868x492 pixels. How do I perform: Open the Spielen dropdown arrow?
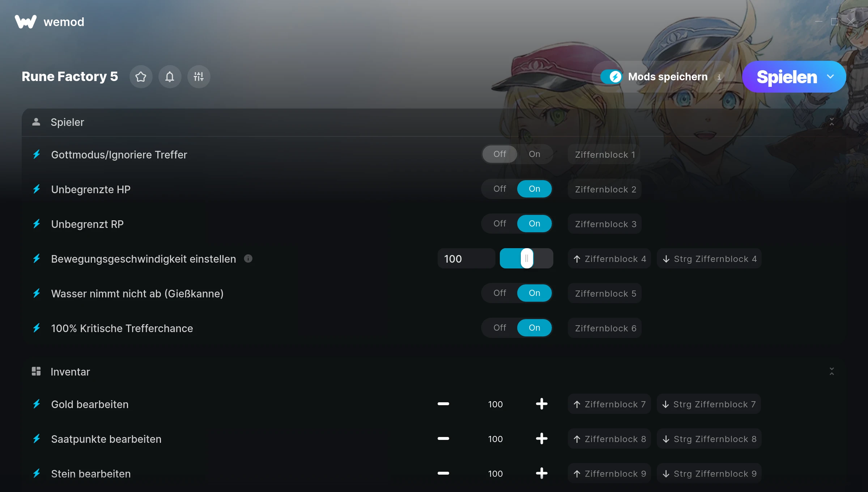[830, 77]
